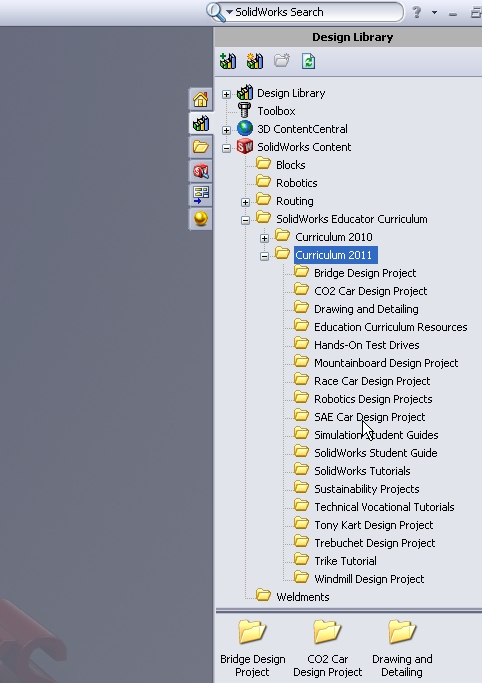The height and width of the screenshot is (683, 482).
Task: Select Technical Vocational Tutorials folder
Action: click(384, 507)
